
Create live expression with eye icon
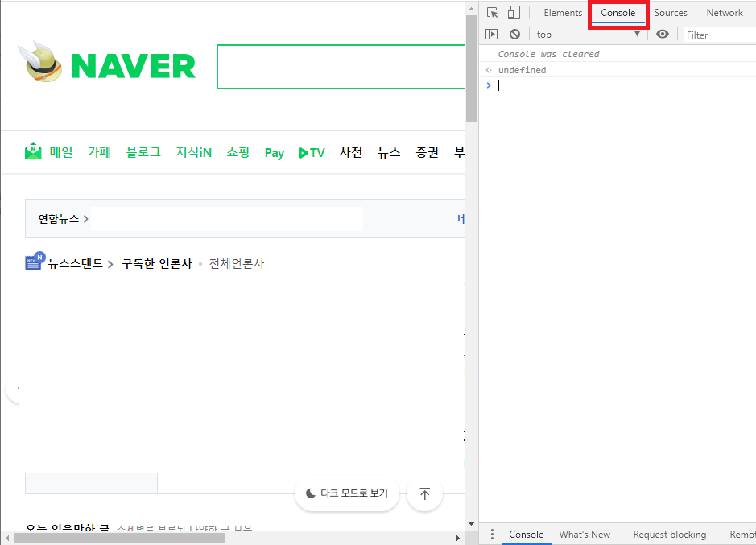coord(663,35)
